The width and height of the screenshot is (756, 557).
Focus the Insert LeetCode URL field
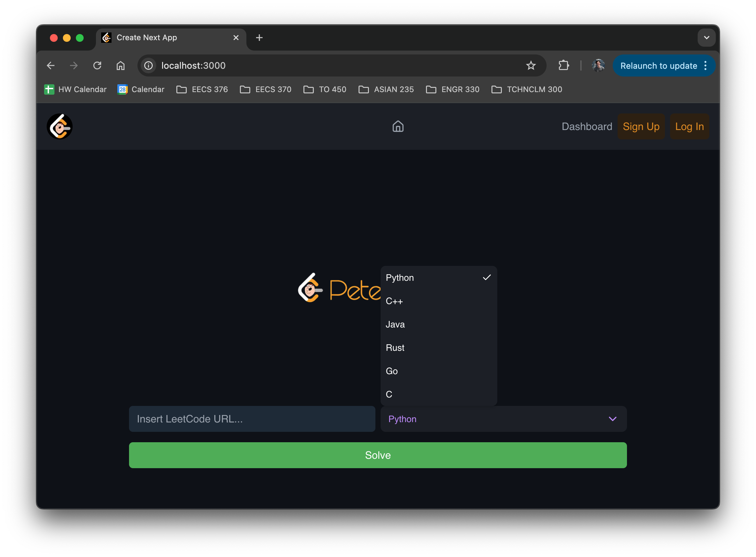pyautogui.click(x=252, y=419)
